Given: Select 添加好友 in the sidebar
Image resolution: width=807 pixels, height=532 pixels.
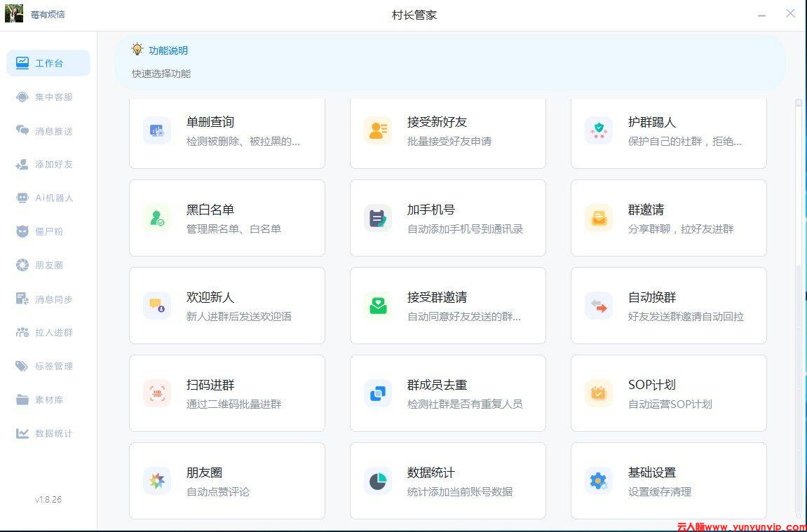Looking at the screenshot, I should [x=48, y=164].
